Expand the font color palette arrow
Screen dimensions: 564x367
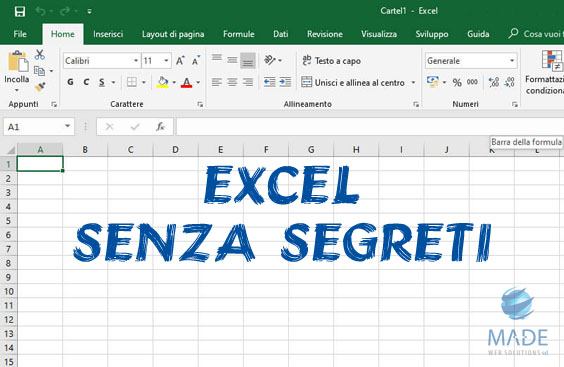(198, 82)
